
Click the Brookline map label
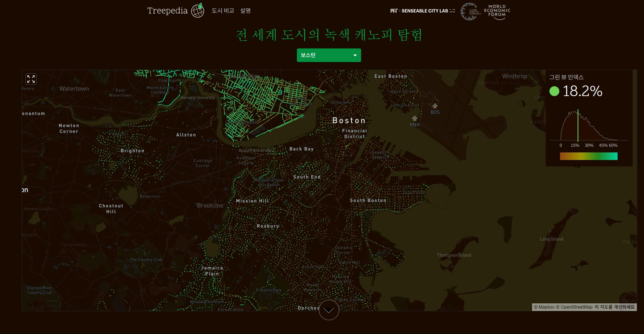point(210,205)
